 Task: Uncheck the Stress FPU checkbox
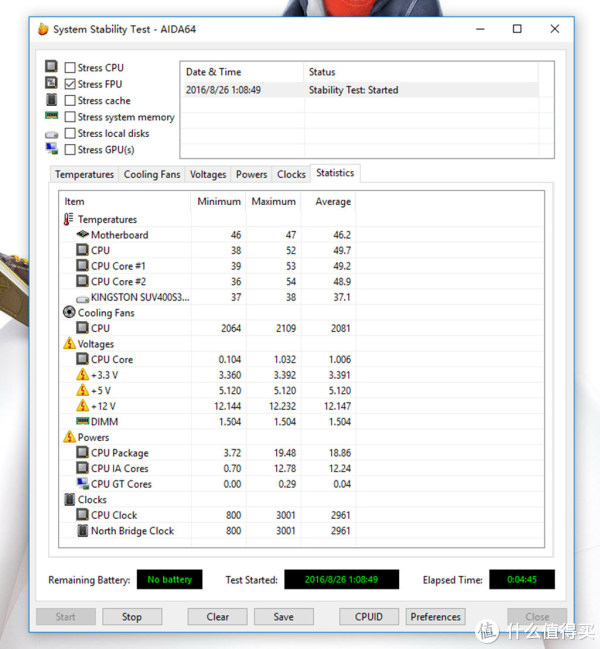pos(70,84)
